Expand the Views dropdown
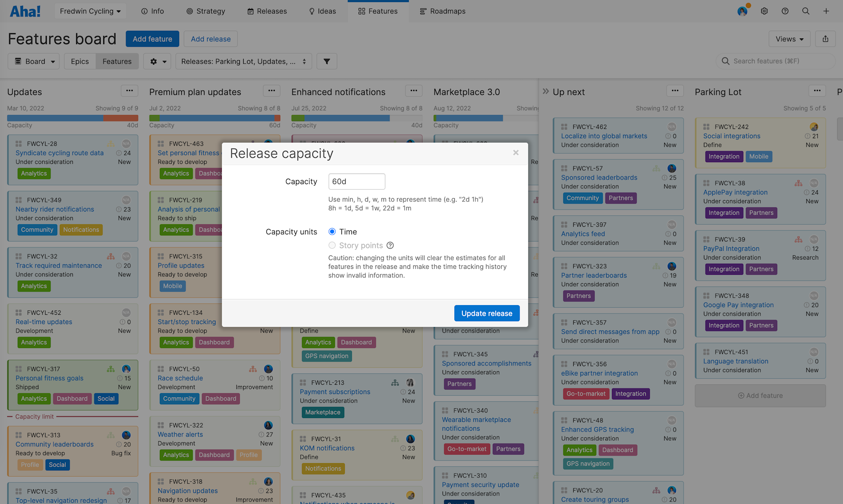843x504 pixels. [789, 39]
